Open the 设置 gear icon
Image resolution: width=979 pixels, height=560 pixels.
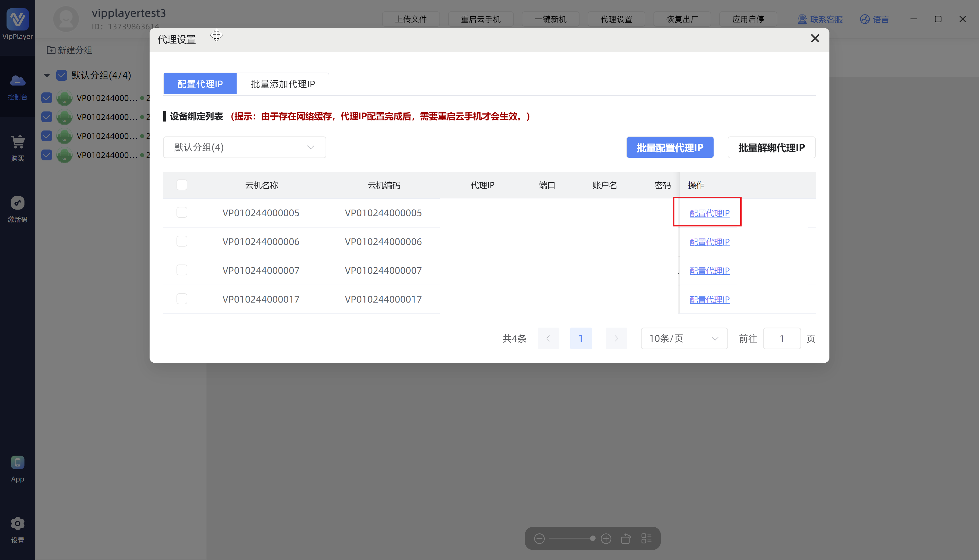coord(17,524)
